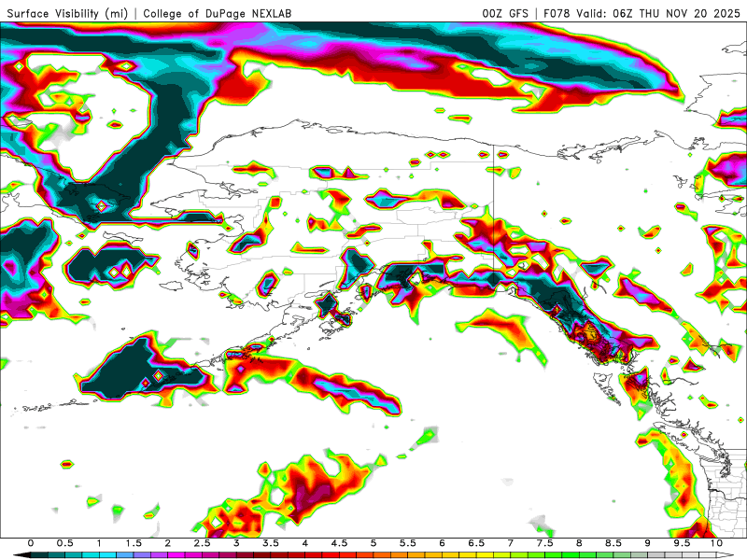This screenshot has width=747, height=560.
Task: Click the '4.5' value on the color scale
Action: tap(339, 543)
